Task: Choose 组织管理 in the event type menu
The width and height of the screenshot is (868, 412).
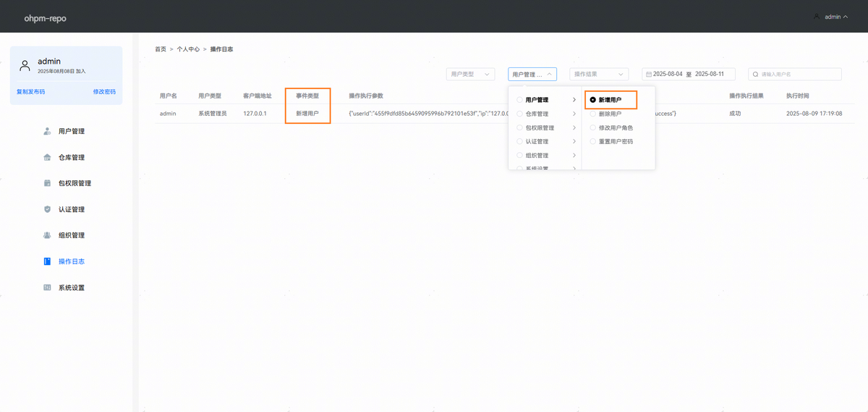Action: (x=536, y=155)
